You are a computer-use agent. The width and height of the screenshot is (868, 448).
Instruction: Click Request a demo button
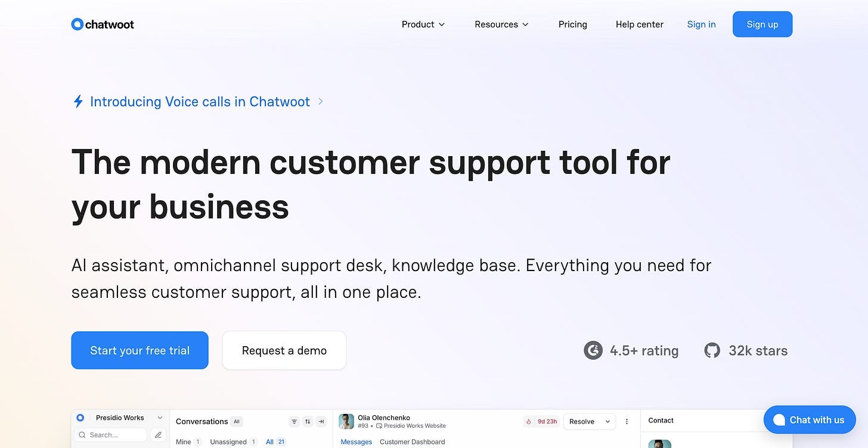pos(284,350)
